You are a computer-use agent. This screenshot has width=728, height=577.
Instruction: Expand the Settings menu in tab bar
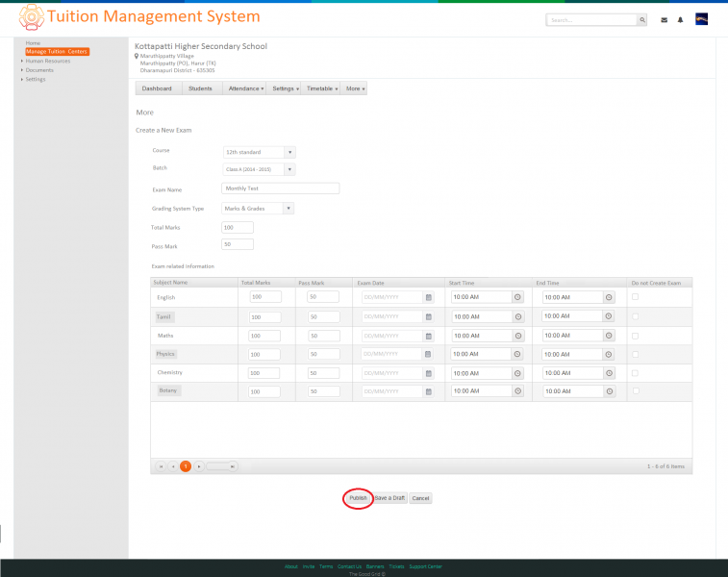[x=285, y=88]
